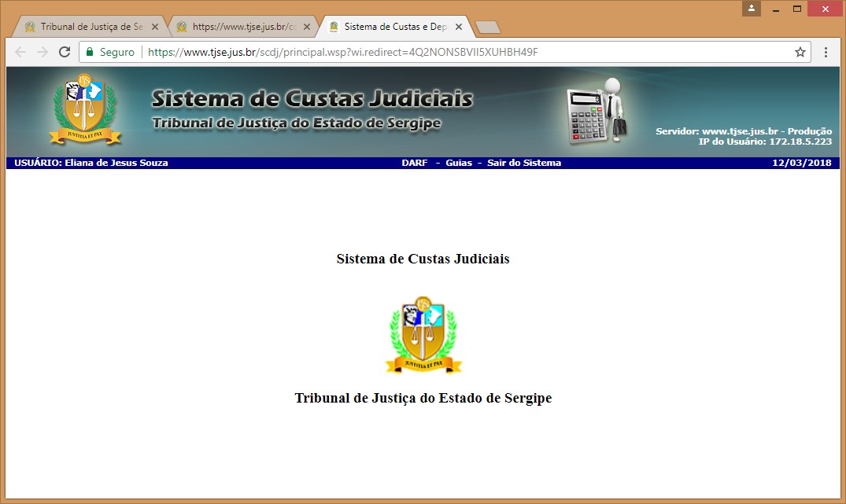Open the DARF menu
846x504 pixels.
414,163
